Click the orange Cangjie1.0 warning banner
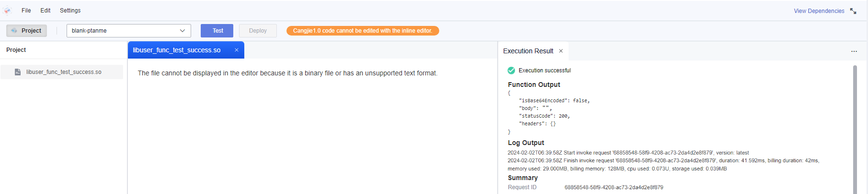The height and width of the screenshot is (194, 868). [x=363, y=31]
